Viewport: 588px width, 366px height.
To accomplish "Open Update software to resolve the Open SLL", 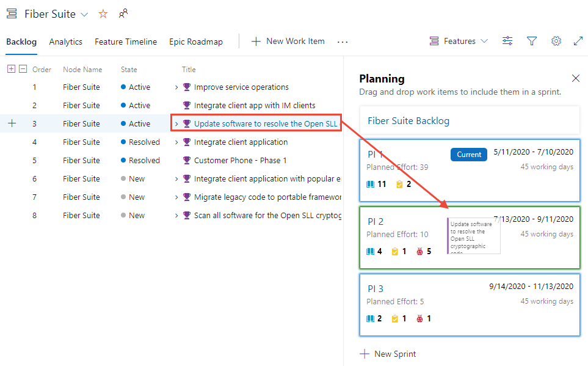I will tap(266, 124).
